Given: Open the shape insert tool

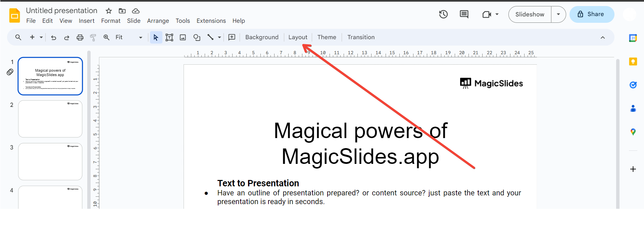Looking at the screenshot, I should (x=197, y=38).
